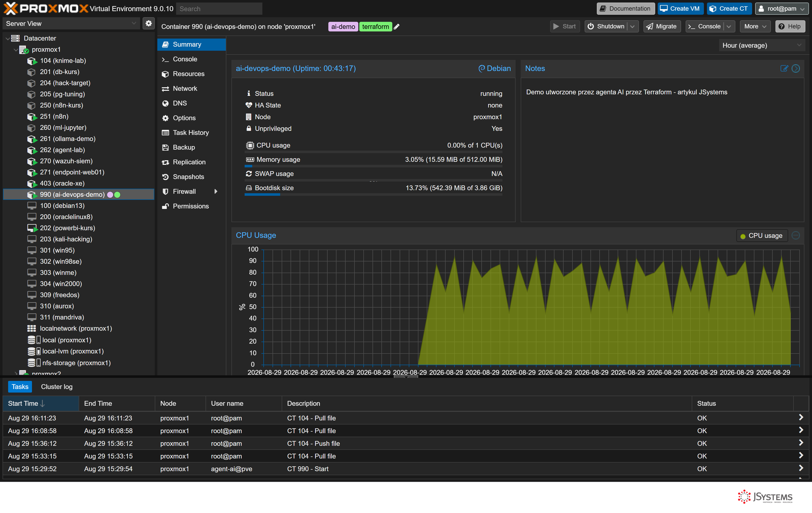Sort tasks by Start Time column
The height and width of the screenshot is (513, 812).
click(x=41, y=403)
